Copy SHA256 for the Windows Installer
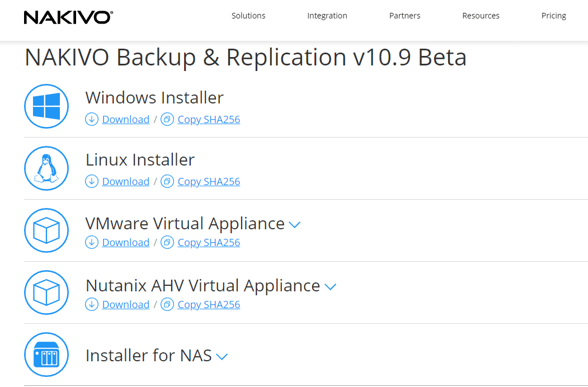The width and height of the screenshot is (588, 387). [209, 119]
